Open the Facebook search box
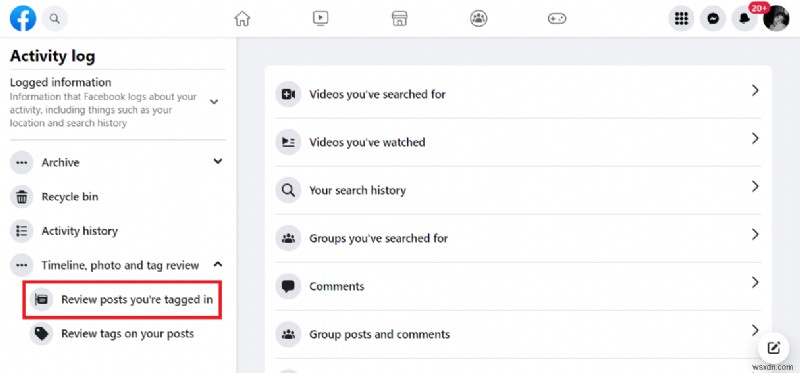Viewport: 800px width, 373px height. pyautogui.click(x=55, y=19)
